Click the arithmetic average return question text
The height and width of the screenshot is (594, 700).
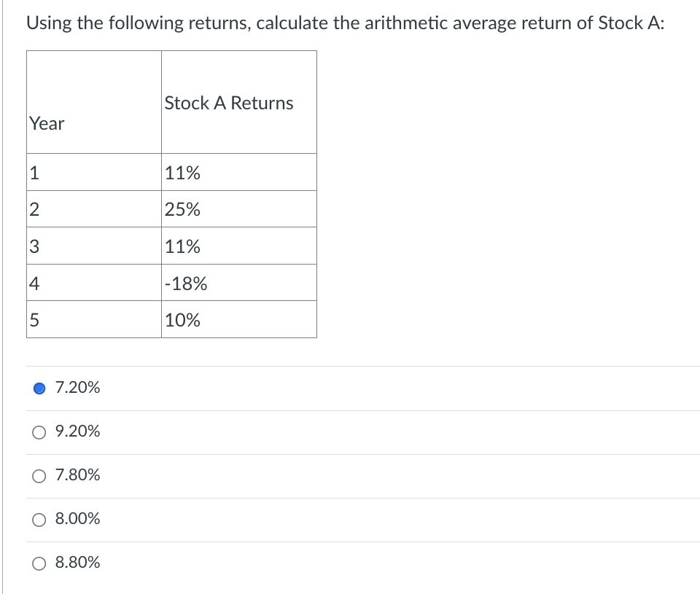(346, 23)
